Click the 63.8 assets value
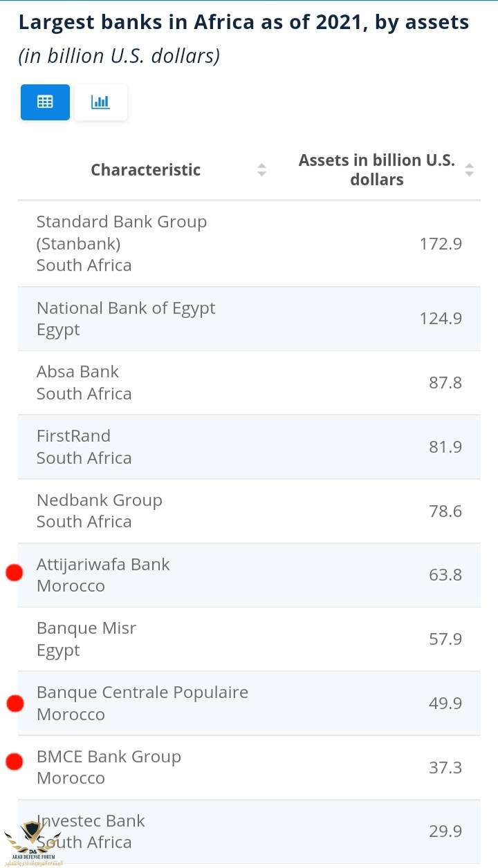Image resolution: width=498 pixels, height=868 pixels. [x=445, y=575]
